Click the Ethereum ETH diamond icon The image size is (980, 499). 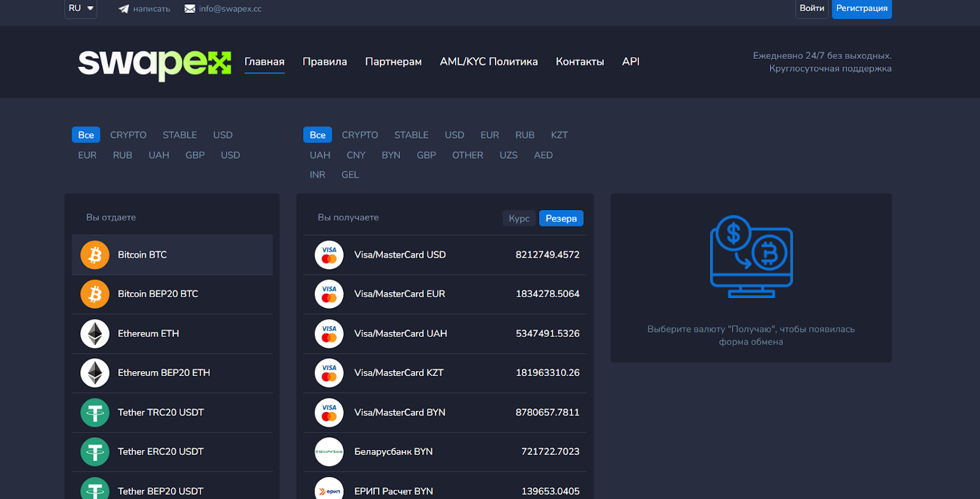(x=95, y=334)
